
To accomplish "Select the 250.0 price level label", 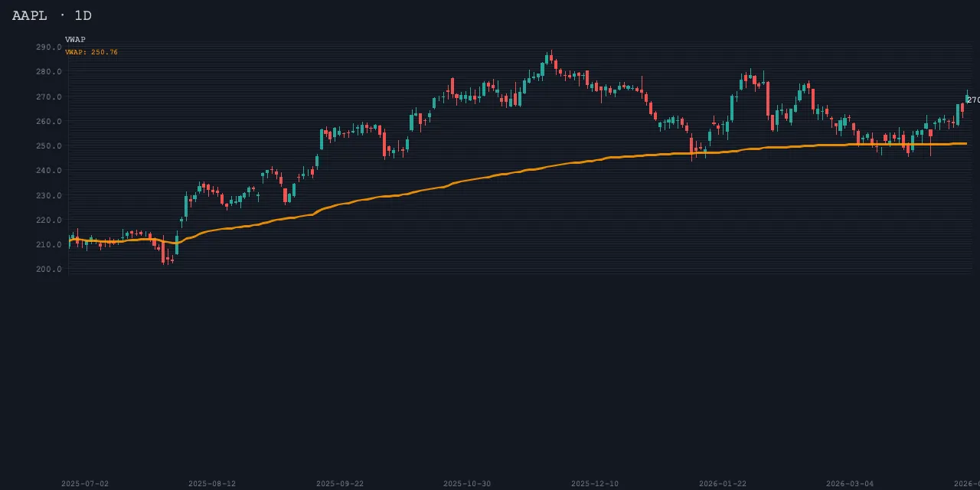I will (x=48, y=146).
